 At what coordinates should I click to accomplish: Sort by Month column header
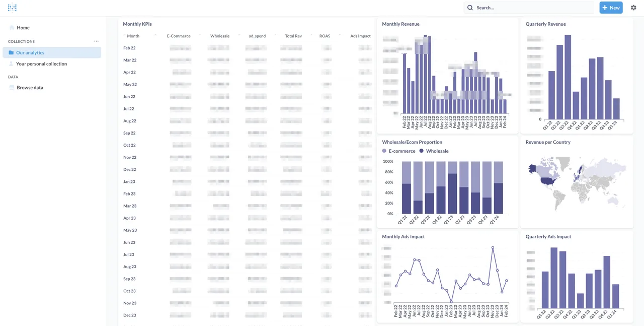point(133,36)
